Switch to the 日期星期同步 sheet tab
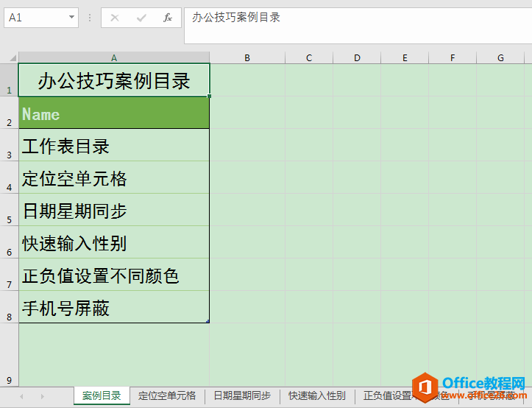 pos(242,395)
